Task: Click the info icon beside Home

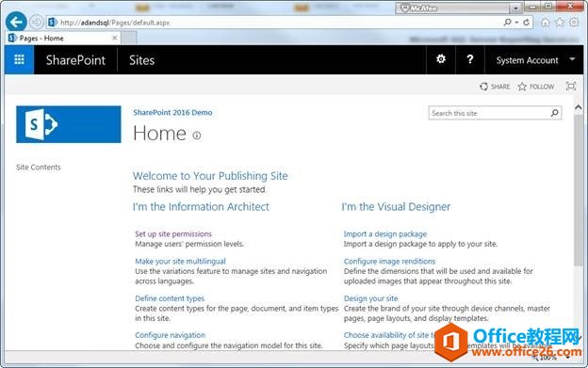Action: pyautogui.click(x=197, y=136)
